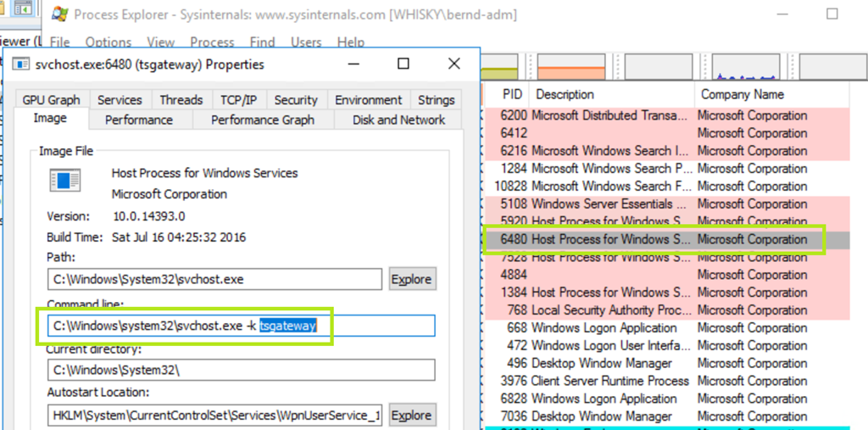Switch to the TCP/IP tab
Screen dimensions: 868x430
pos(238,99)
